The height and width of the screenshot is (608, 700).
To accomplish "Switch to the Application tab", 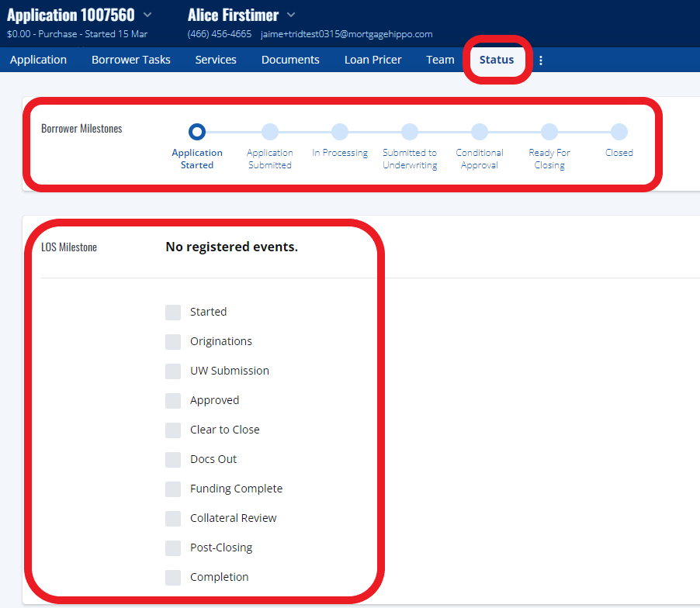I will pos(38,60).
